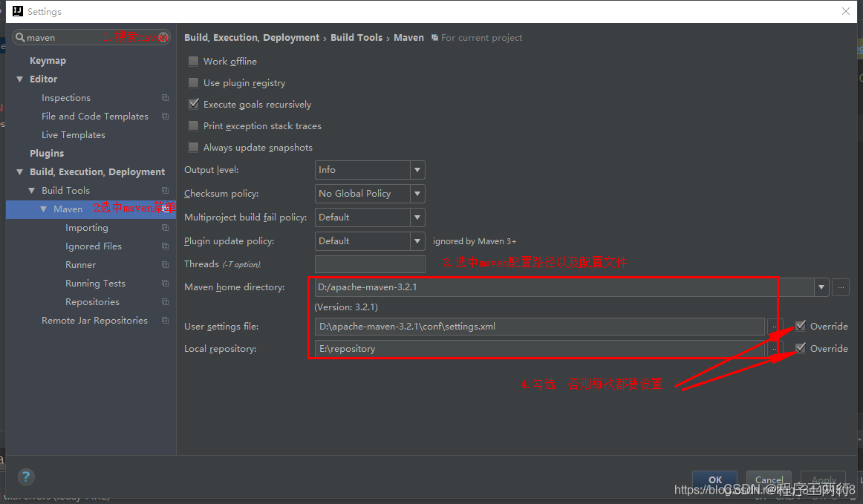Screen dimensions: 863x504
Task: Open File and Code Templates page
Action: (95, 116)
